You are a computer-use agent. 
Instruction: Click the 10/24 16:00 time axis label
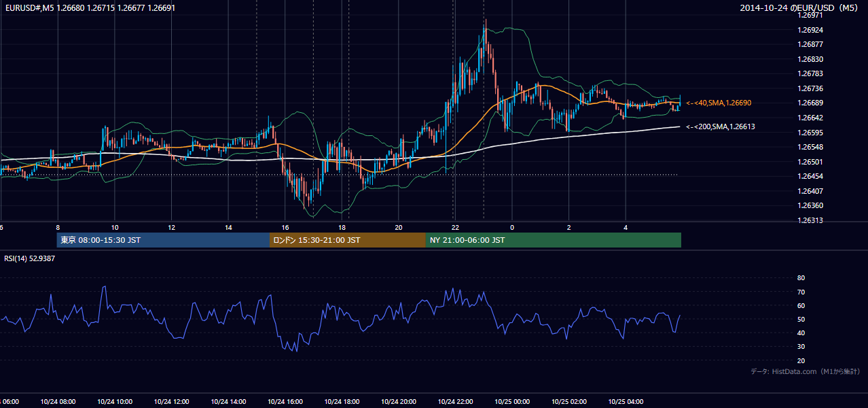[x=285, y=401]
